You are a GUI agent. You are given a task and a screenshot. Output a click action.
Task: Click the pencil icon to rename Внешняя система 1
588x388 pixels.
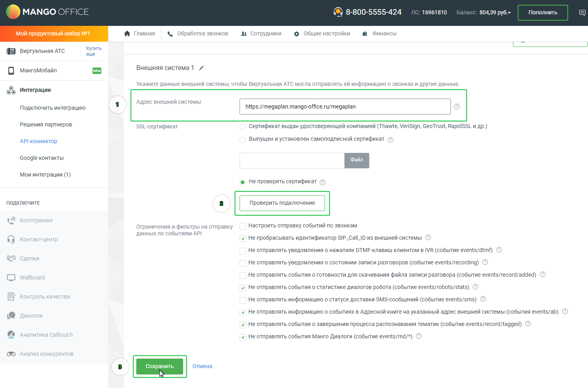click(x=201, y=68)
